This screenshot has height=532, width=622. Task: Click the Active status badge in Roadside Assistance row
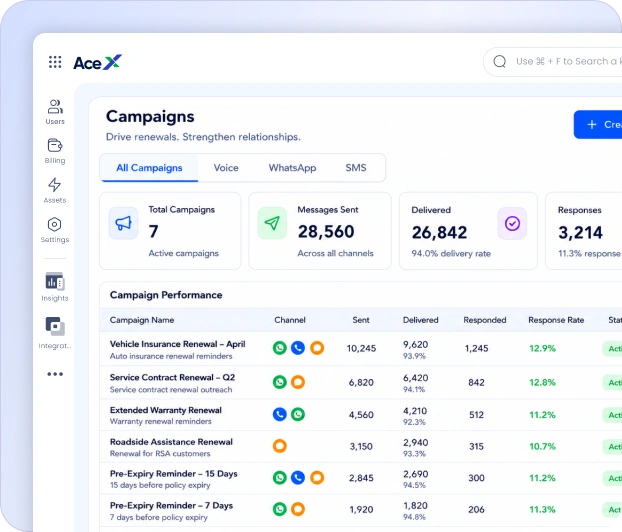coord(612,446)
